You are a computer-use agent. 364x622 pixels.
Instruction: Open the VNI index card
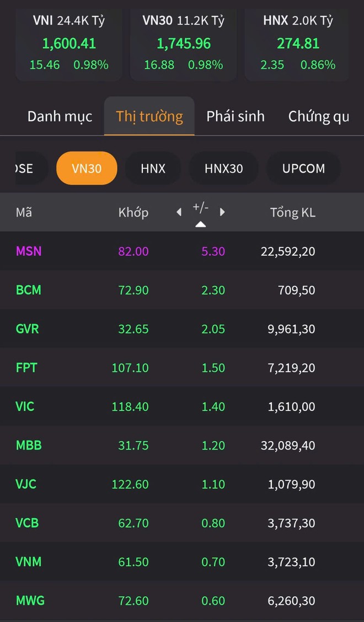(x=69, y=45)
